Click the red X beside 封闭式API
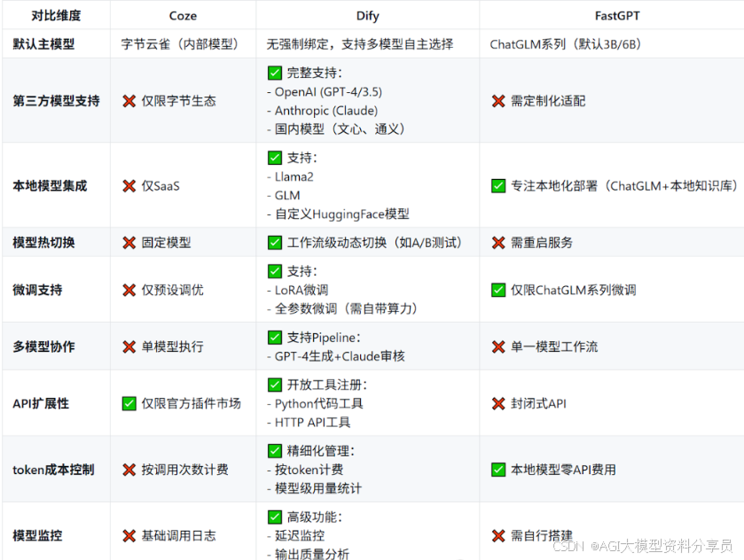 click(498, 403)
